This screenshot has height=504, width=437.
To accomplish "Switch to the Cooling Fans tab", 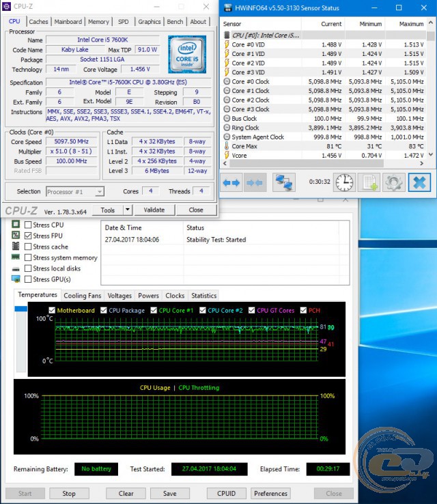I will tap(82, 296).
